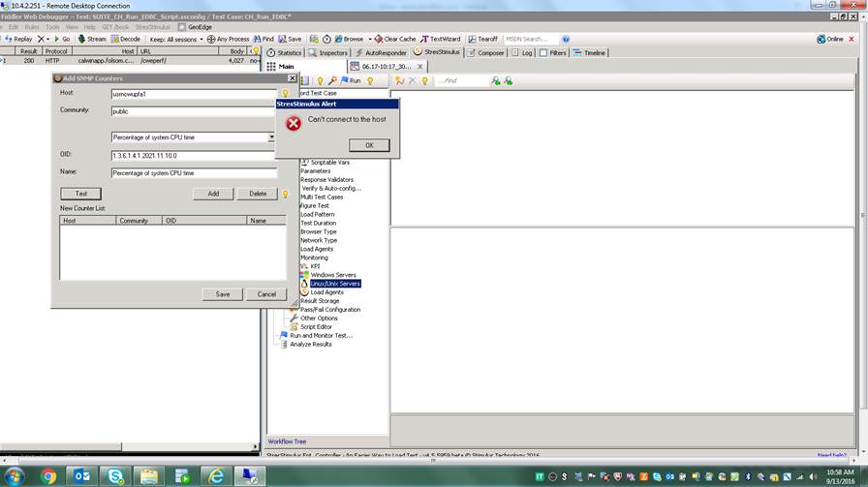Screen dimensions: 868x487
Task: Click the Name input field
Action: click(194, 173)
